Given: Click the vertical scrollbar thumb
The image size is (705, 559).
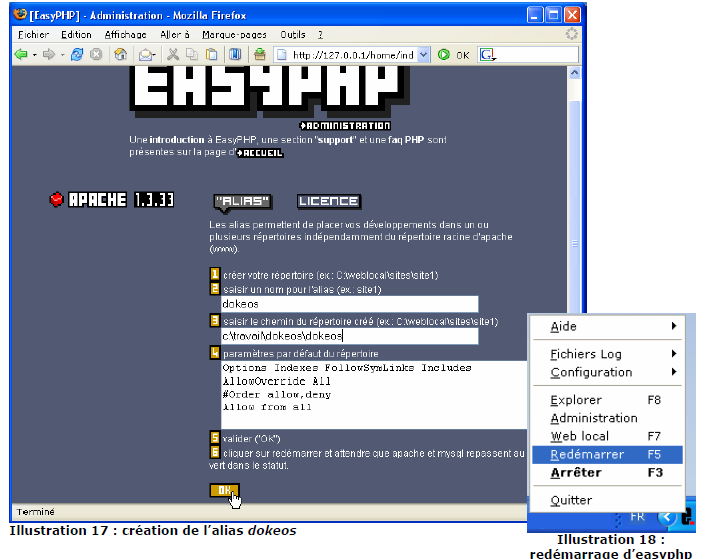Looking at the screenshot, I should (x=574, y=207).
